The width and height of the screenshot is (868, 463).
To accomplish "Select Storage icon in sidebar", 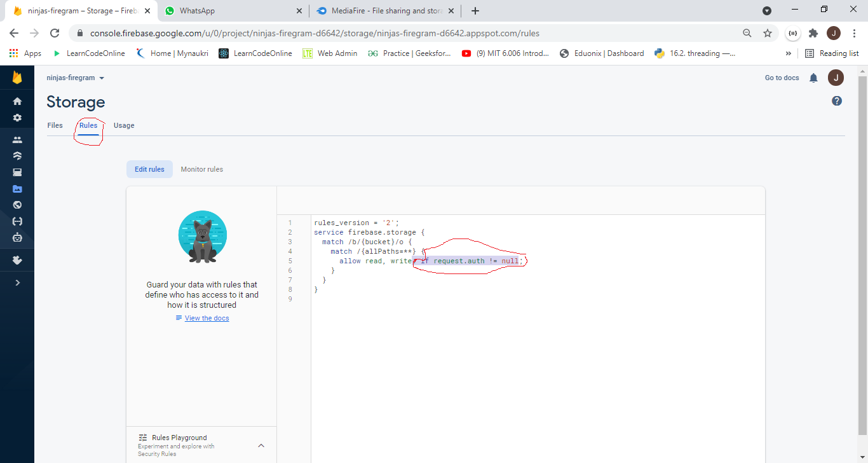I will click(17, 189).
